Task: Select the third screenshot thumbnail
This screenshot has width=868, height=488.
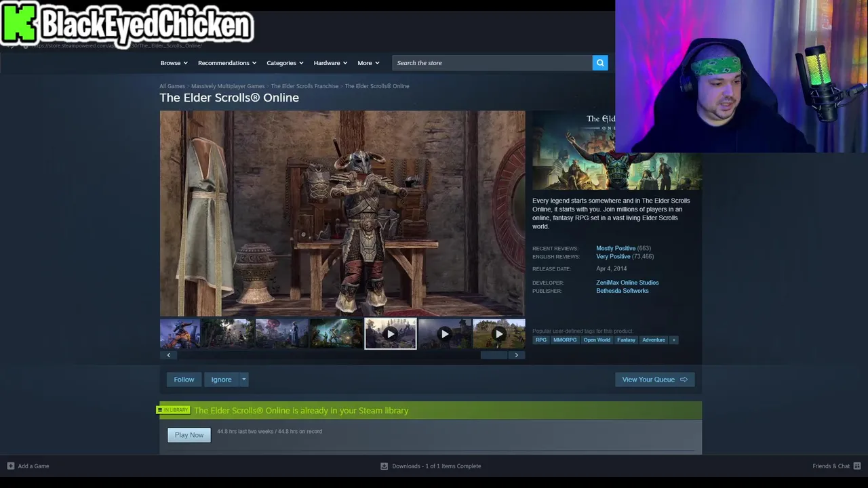Action: pos(281,334)
